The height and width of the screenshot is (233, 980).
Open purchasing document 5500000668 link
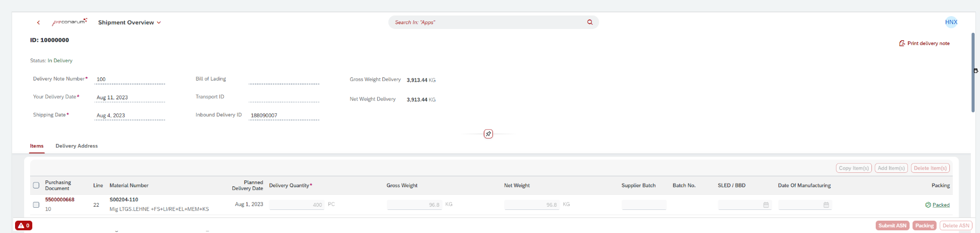[x=60, y=200]
